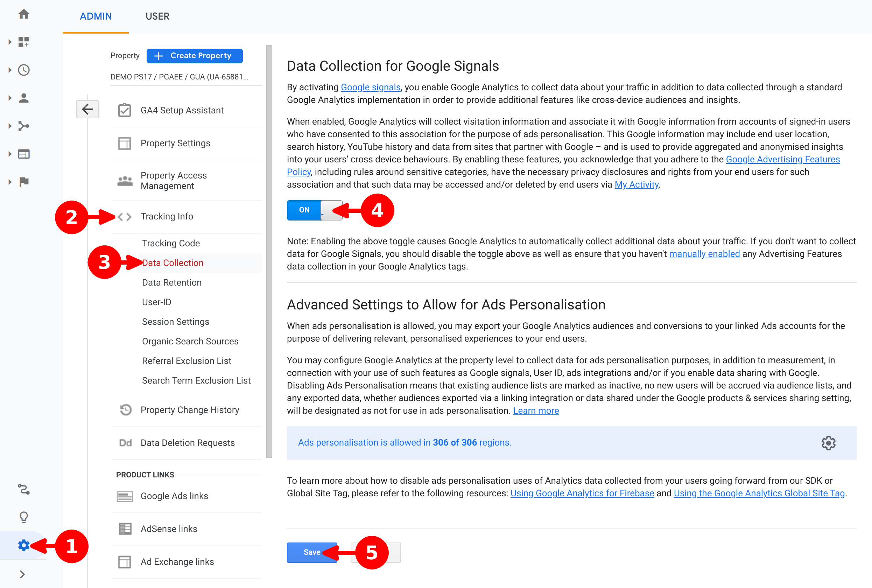
Task: Open the Conversions flag icon
Action: point(23,182)
